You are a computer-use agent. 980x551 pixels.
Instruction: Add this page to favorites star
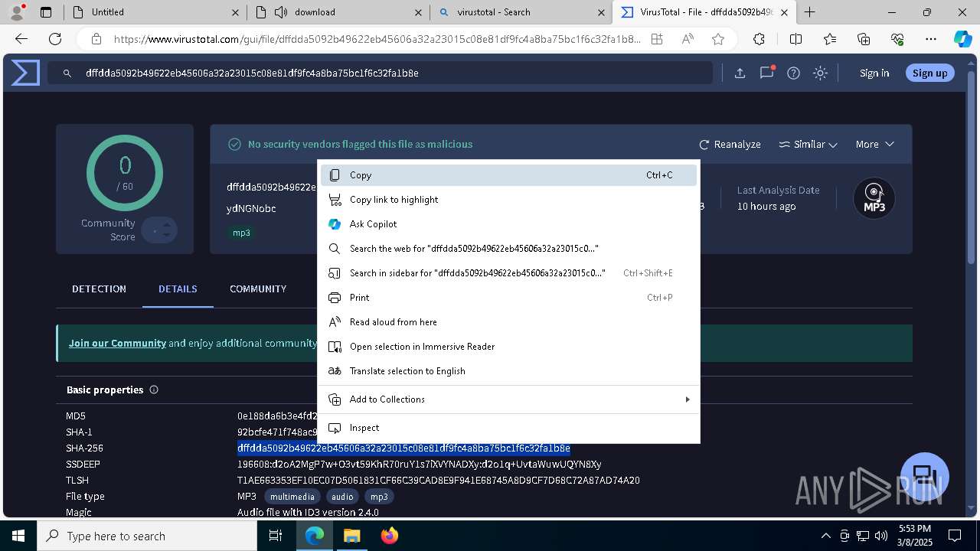717,39
